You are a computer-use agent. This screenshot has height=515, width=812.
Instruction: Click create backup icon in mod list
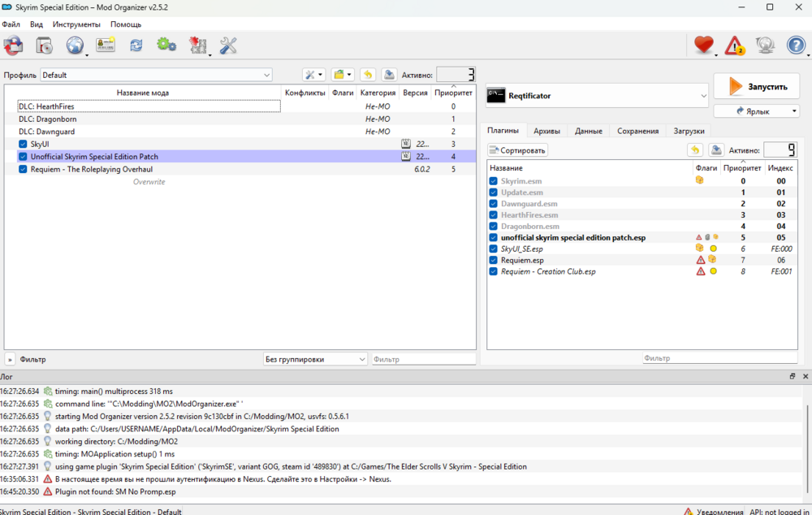pos(389,75)
